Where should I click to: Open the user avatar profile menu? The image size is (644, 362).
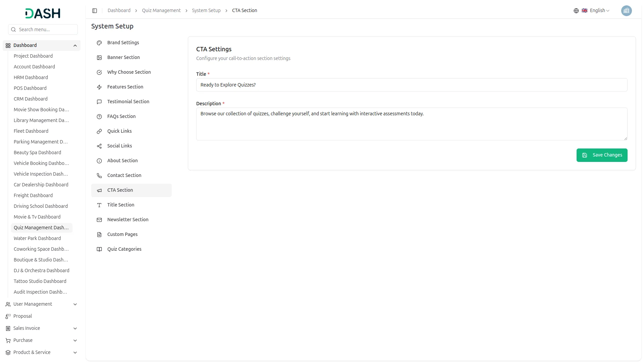626,11
